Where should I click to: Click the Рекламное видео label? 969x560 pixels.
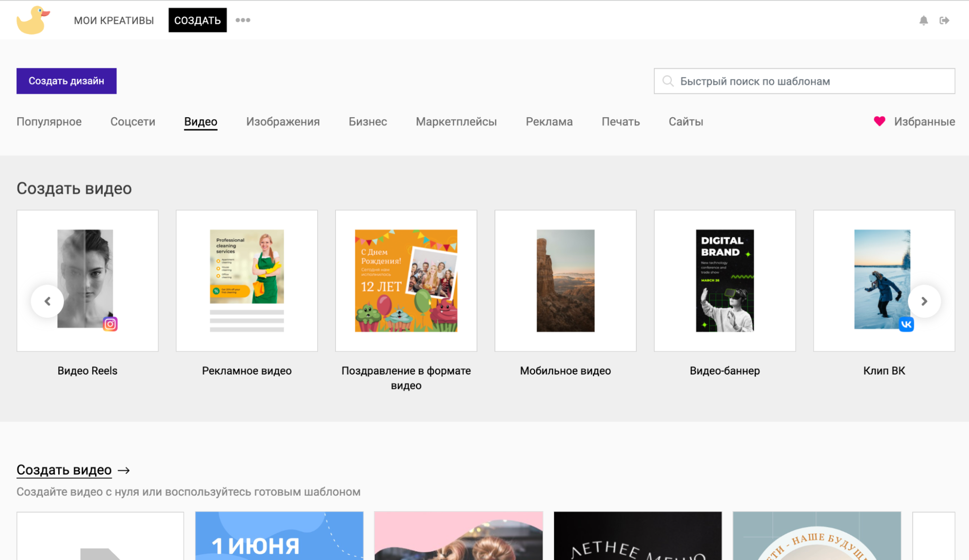tap(247, 371)
